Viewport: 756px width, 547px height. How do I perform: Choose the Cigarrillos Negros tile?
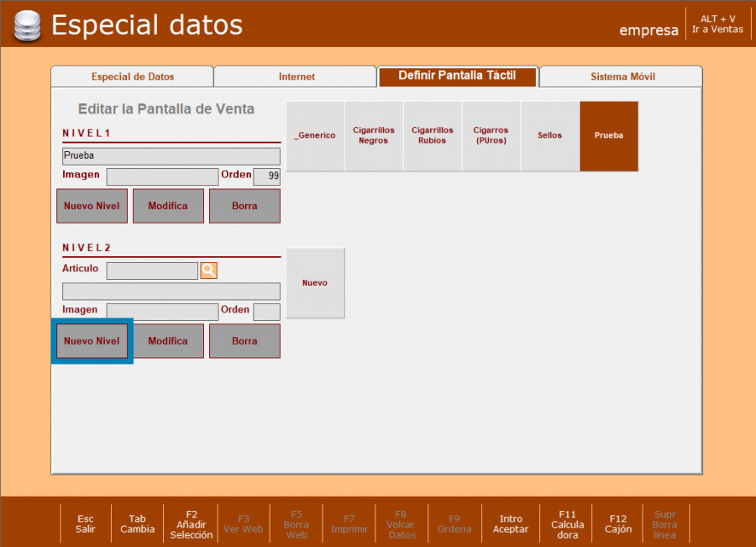pyautogui.click(x=374, y=136)
